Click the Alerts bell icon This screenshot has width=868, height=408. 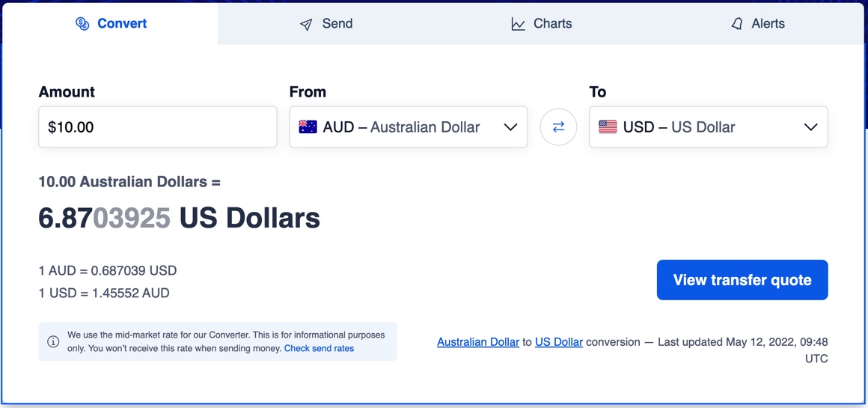[737, 24]
